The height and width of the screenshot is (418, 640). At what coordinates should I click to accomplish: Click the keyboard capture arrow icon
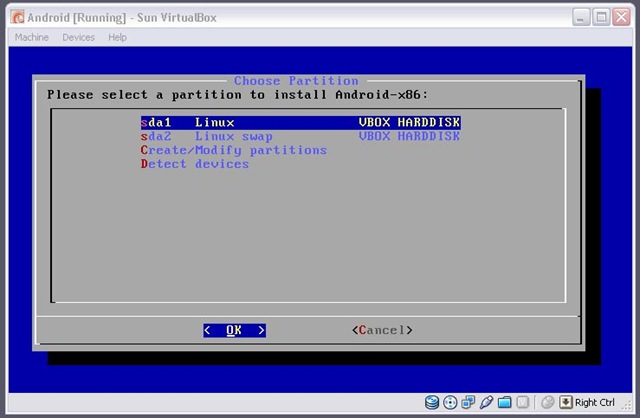566,402
